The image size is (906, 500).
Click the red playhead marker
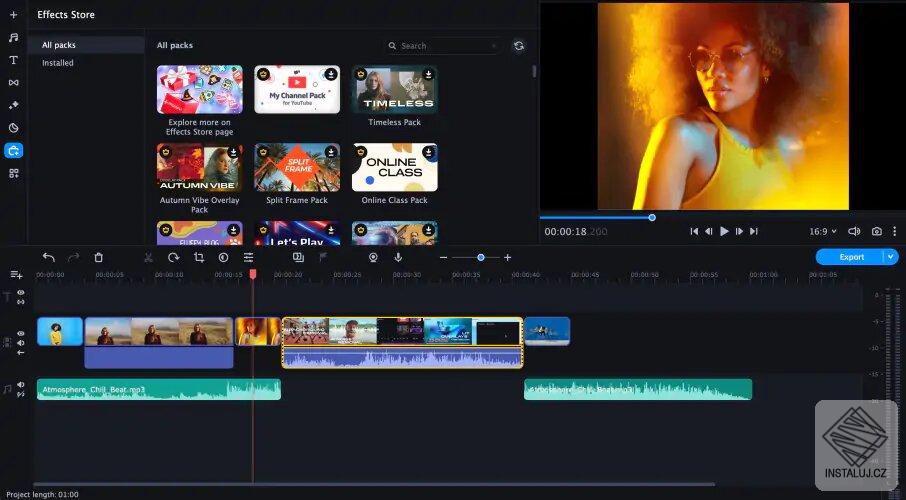[x=253, y=274]
